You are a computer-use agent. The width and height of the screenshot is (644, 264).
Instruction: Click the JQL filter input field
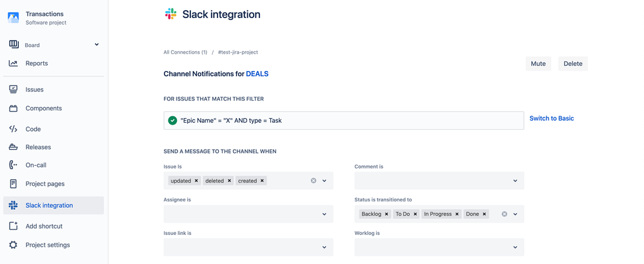coord(344,121)
